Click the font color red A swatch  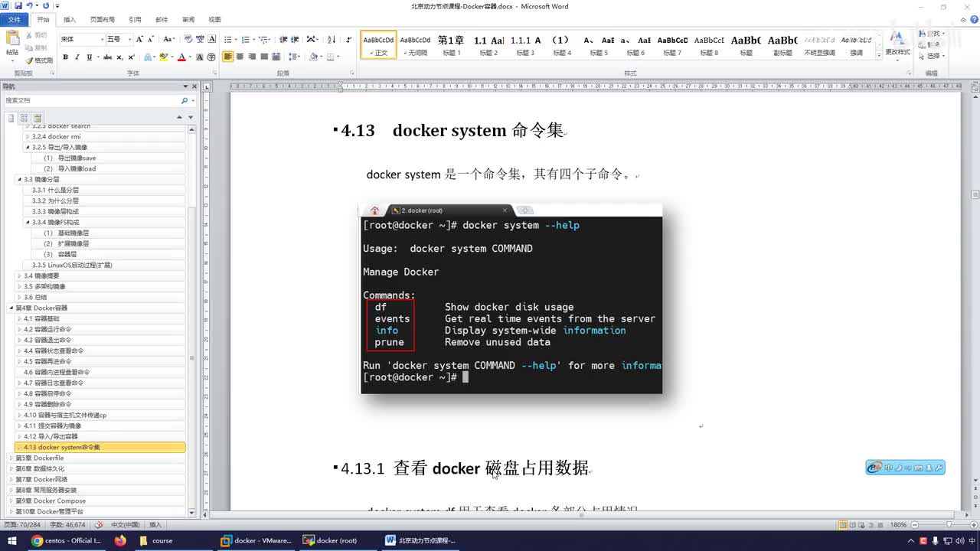pos(181,57)
